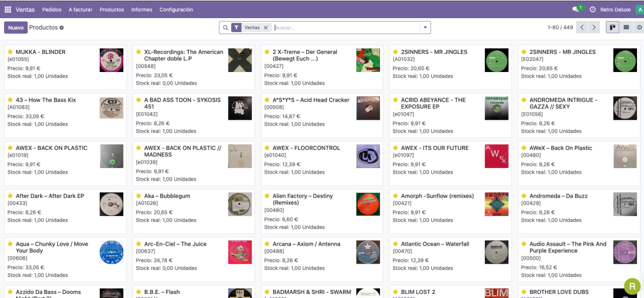Switch to activity view
Image resolution: width=644 pixels, height=298 pixels.
tap(639, 28)
